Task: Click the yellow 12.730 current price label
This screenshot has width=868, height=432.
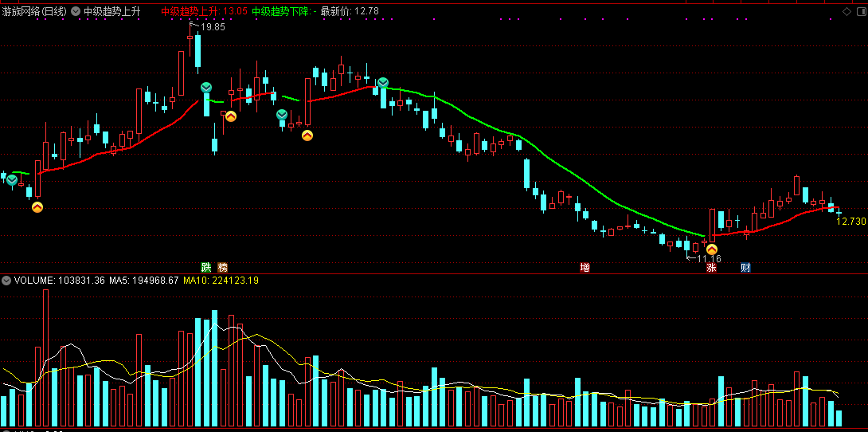Action: (850, 221)
